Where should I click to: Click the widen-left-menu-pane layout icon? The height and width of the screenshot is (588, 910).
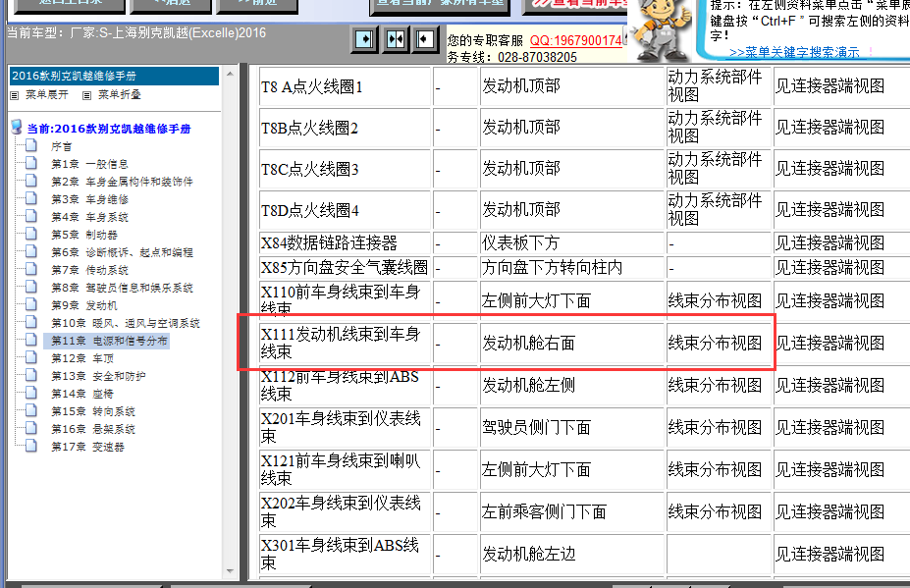[364, 39]
